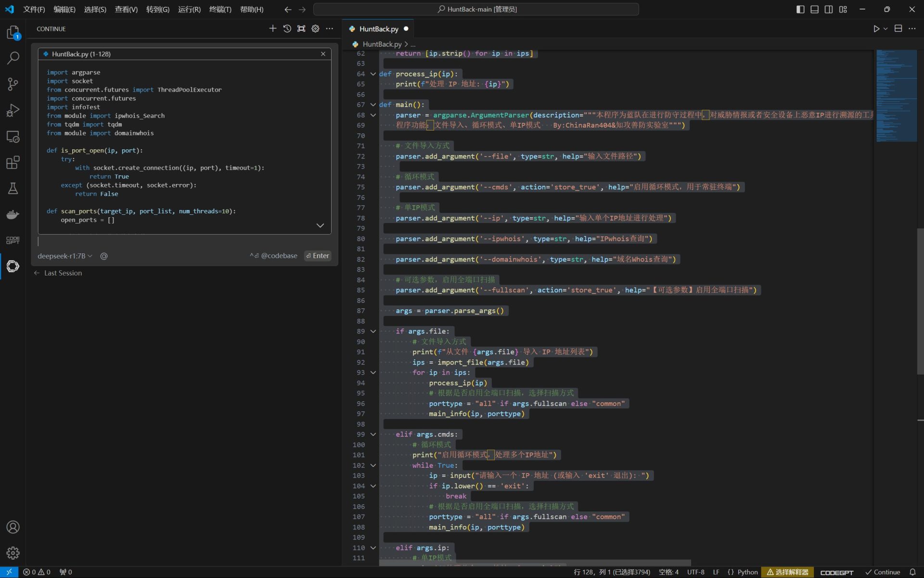Start a new Continue session
The height and width of the screenshot is (578, 924).
[x=273, y=29]
